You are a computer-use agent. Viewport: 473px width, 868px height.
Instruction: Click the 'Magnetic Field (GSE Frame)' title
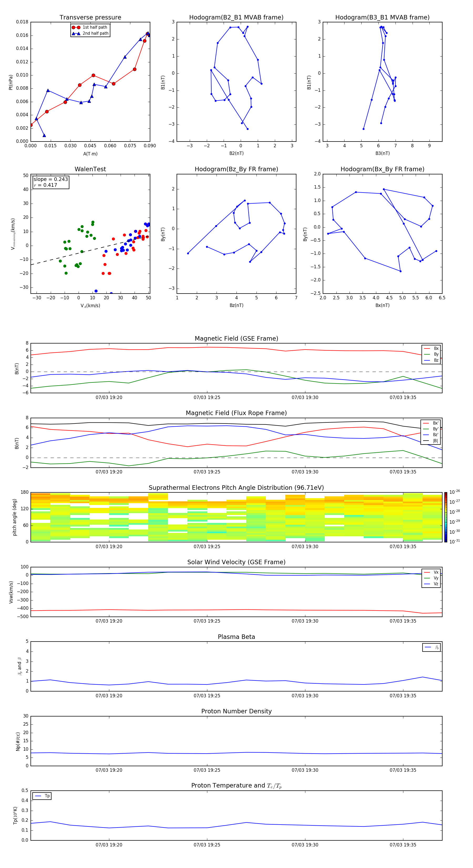(236, 339)
